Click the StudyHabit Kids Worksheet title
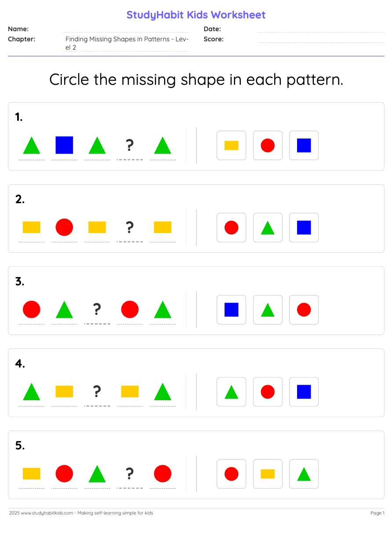The image size is (392, 555). point(196,15)
